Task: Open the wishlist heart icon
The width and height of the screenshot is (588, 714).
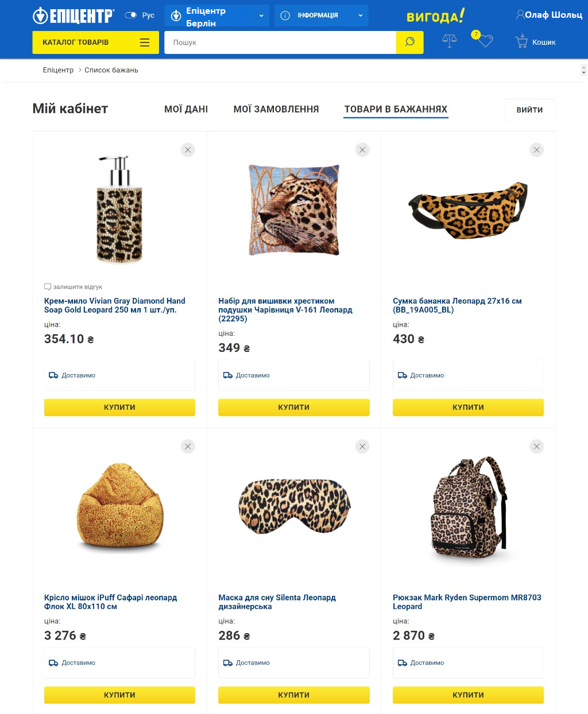Action: pyautogui.click(x=485, y=41)
